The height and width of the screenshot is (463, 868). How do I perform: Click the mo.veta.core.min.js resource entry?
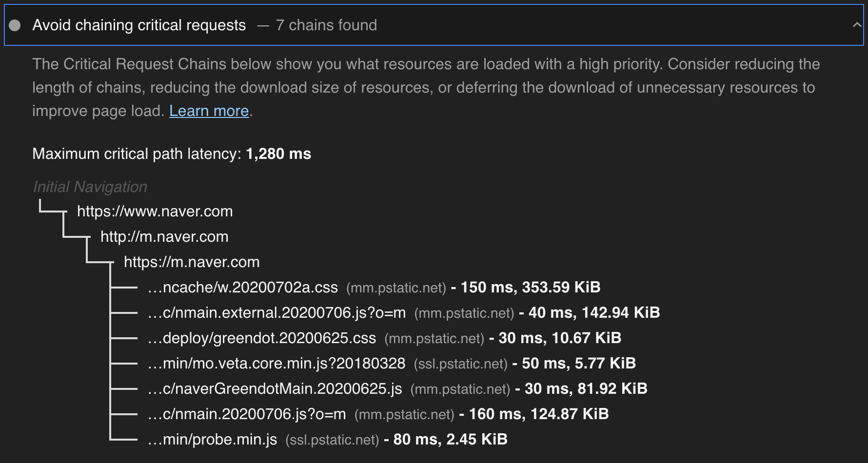(276, 364)
